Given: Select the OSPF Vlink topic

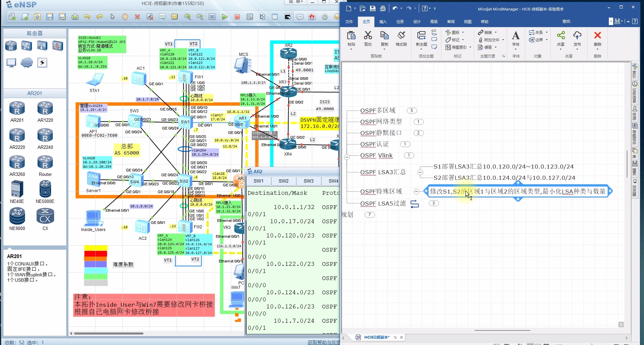Looking at the screenshot, I should tap(376, 156).
